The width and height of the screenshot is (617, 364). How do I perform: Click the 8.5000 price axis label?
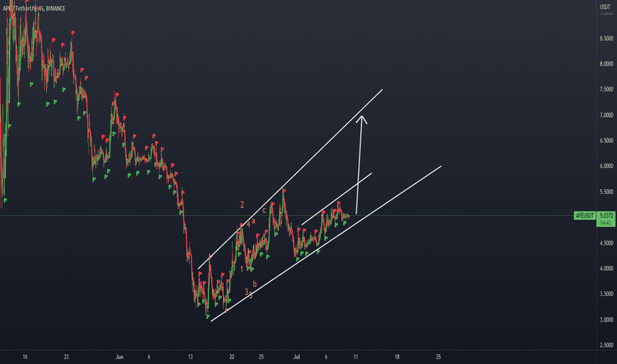point(606,38)
